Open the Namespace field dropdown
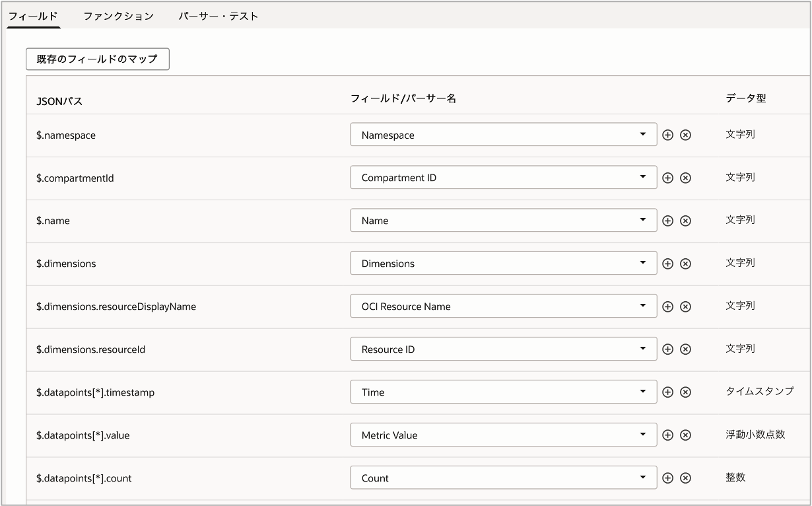 [642, 135]
